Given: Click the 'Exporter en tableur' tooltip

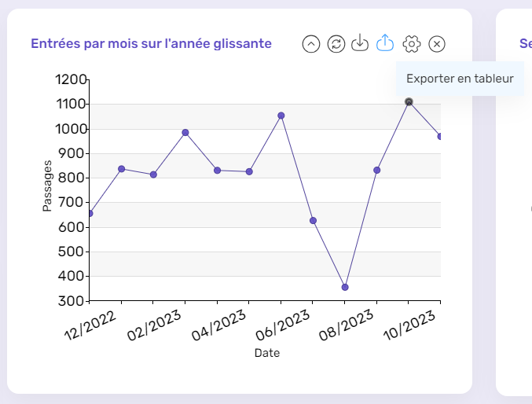Looking at the screenshot, I should pos(460,79).
